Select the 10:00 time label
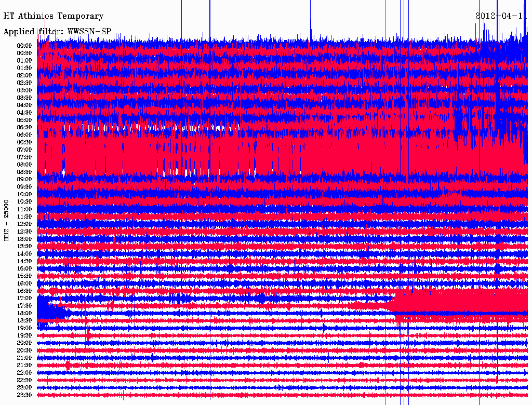This screenshot has height=405, width=532. click(x=24, y=194)
